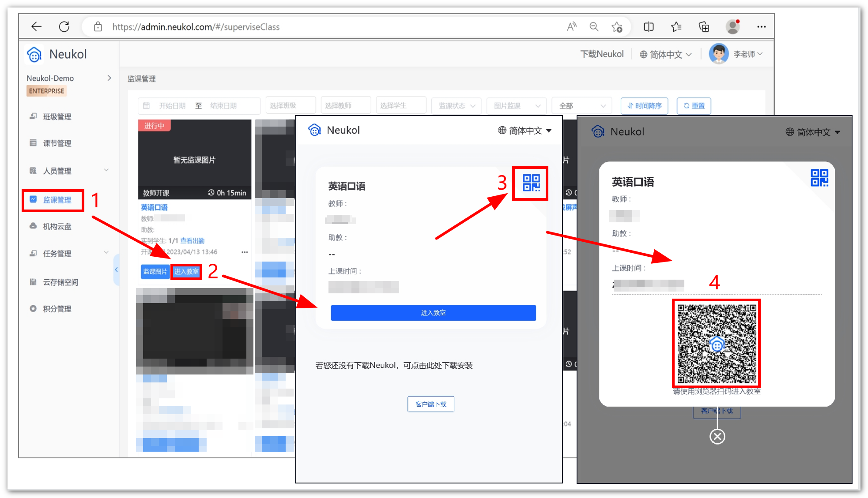
Task: Click 查看出勤 link on class card
Action: pyautogui.click(x=192, y=241)
